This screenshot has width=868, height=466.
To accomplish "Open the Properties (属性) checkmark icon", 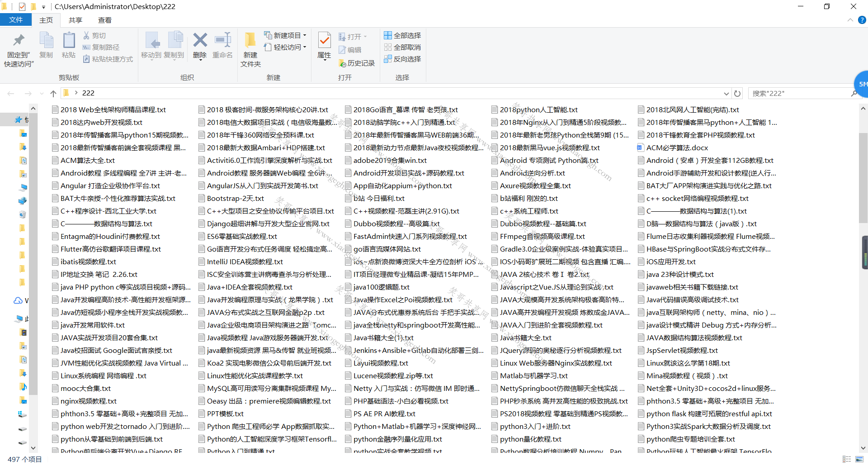I will [x=324, y=40].
